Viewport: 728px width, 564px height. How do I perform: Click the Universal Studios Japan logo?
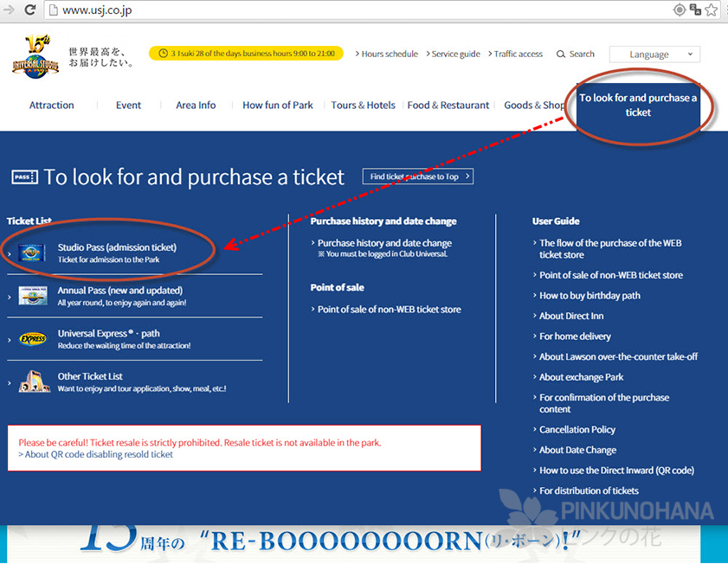tap(35, 56)
